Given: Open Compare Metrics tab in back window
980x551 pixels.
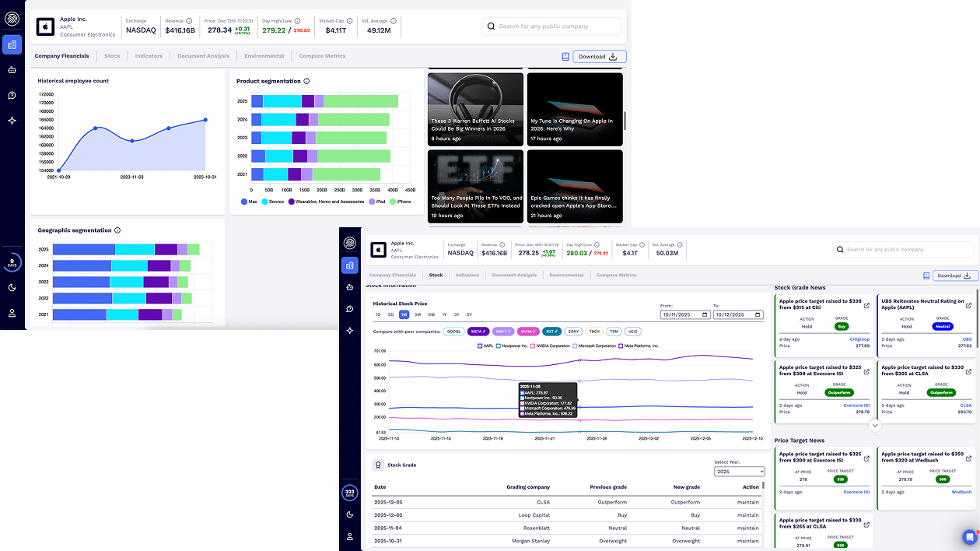Looking at the screenshot, I should [322, 56].
